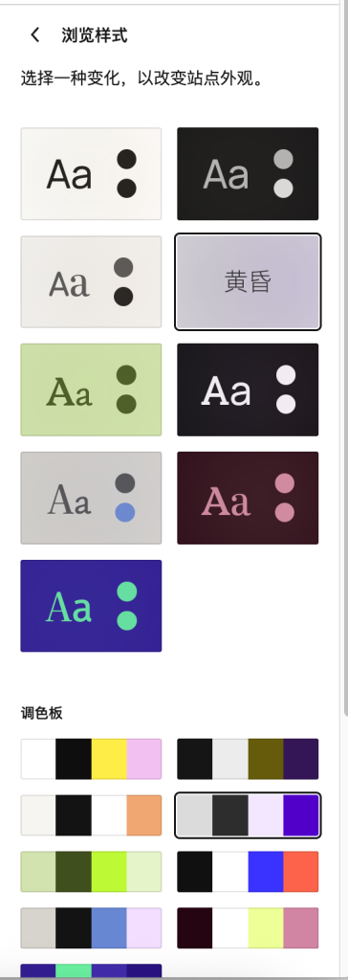Go back using the left chevron arrow
348x980 pixels.
pyautogui.click(x=35, y=35)
